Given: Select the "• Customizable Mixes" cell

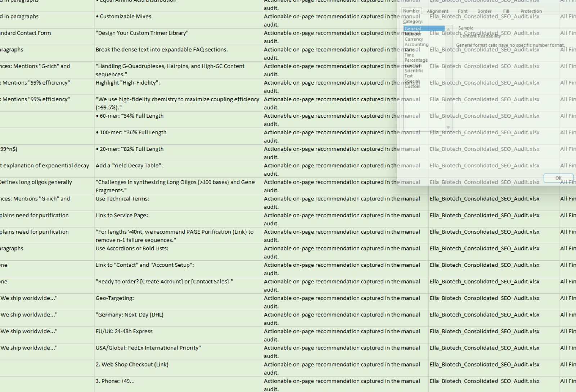Looking at the screenshot, I should [x=179, y=21].
